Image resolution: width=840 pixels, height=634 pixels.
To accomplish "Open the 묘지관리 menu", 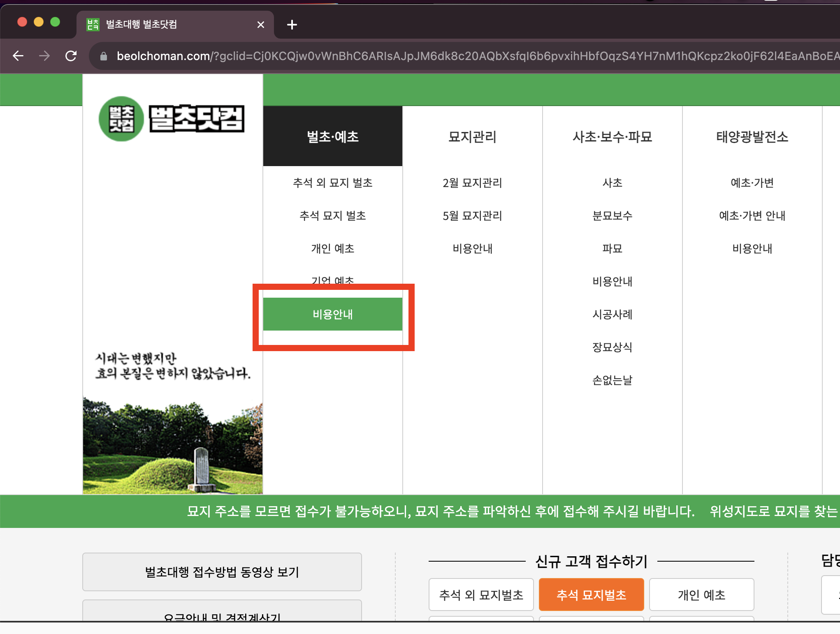I will 472,137.
